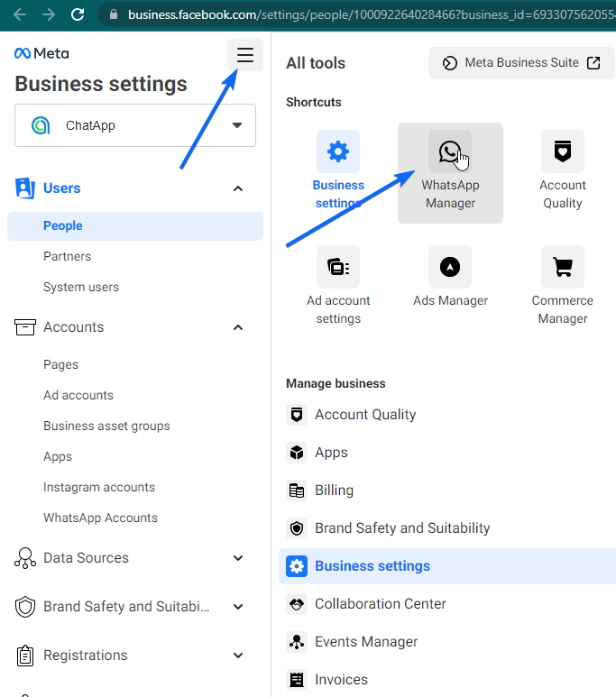
Task: Open the WhatsApp Manager shortcut icon
Action: [x=449, y=151]
